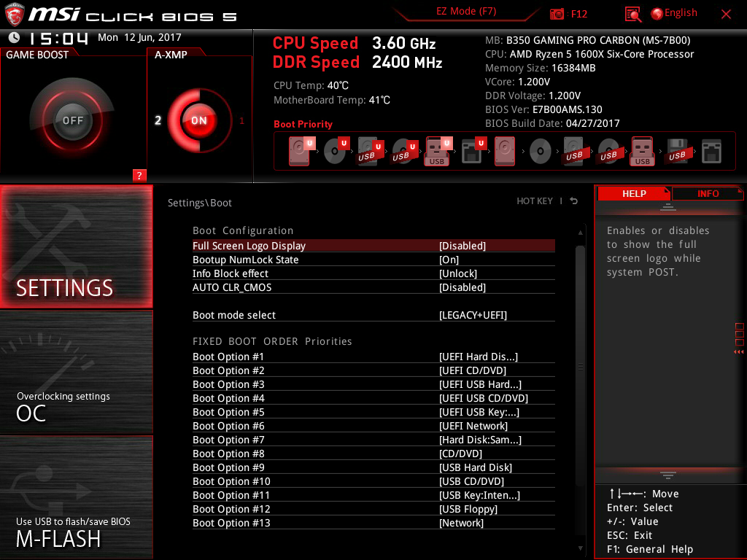Click the clock icon beside the time
Viewport: 747px width, 560px height.
coord(15,37)
